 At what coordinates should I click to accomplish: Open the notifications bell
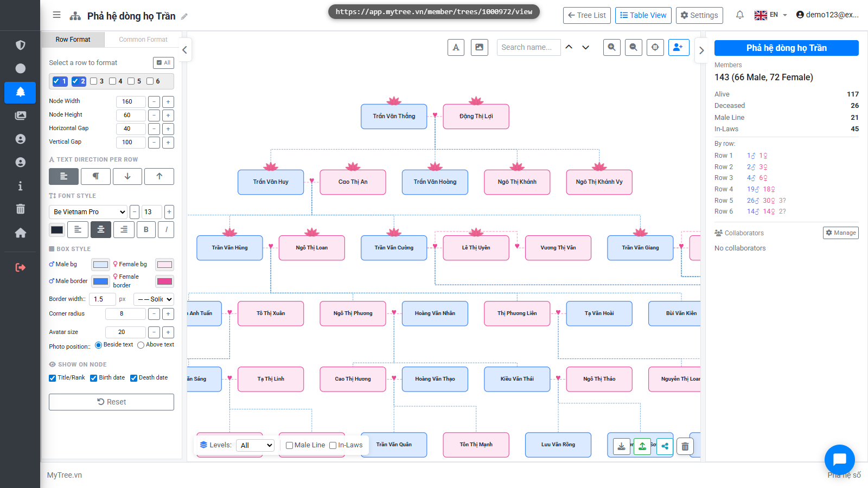tap(739, 15)
